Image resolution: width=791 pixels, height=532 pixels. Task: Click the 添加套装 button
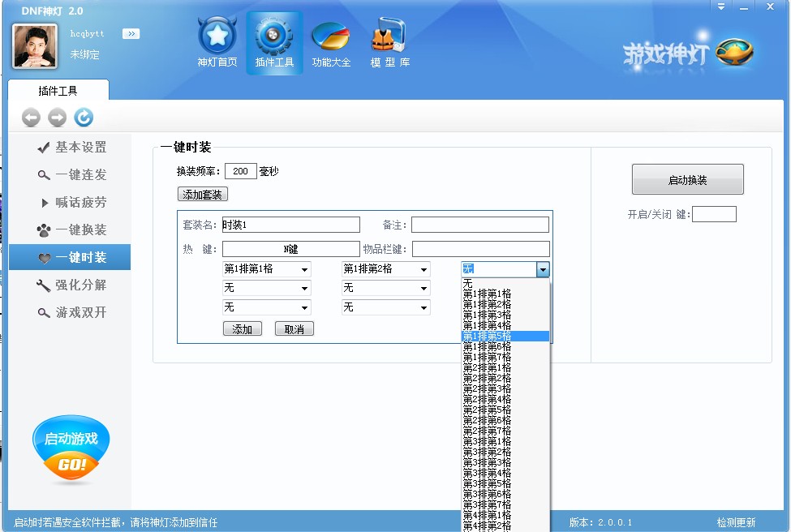[x=203, y=194]
